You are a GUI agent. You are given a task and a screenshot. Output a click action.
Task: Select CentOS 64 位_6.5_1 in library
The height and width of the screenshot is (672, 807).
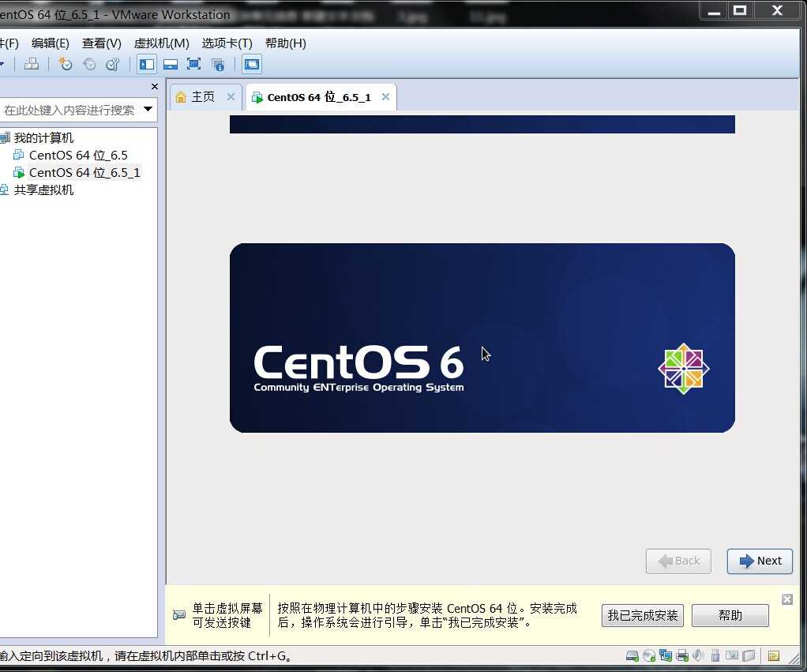tap(84, 172)
